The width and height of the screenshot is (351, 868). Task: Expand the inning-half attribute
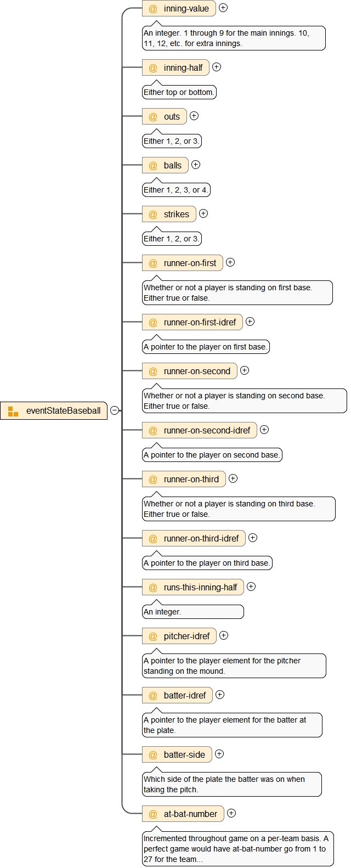[x=217, y=67]
